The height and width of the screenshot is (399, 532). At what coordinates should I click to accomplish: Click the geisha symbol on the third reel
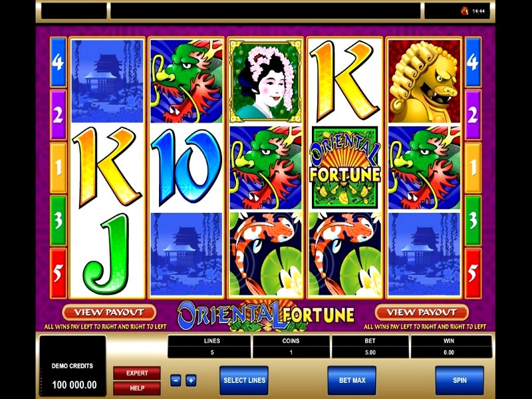click(x=265, y=80)
